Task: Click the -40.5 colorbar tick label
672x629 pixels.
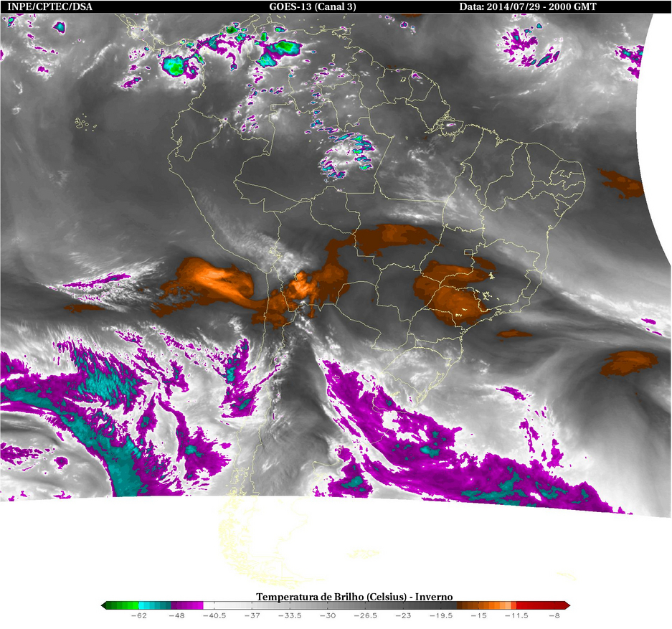Action: (214, 615)
